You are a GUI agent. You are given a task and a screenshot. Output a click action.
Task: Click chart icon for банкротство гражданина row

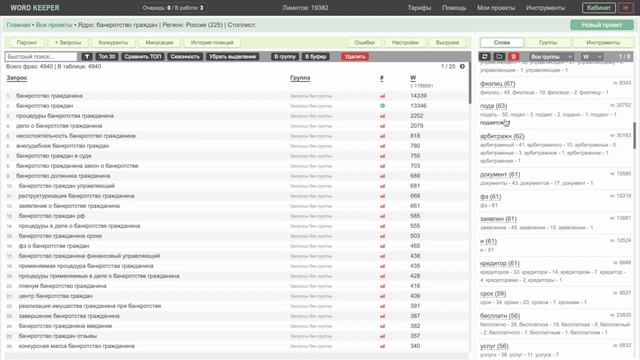(382, 96)
